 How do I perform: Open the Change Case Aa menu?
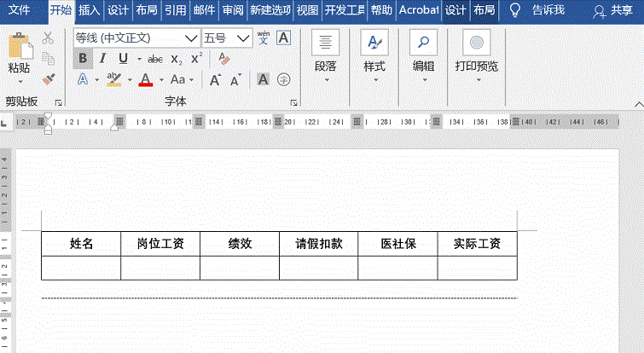pos(182,79)
